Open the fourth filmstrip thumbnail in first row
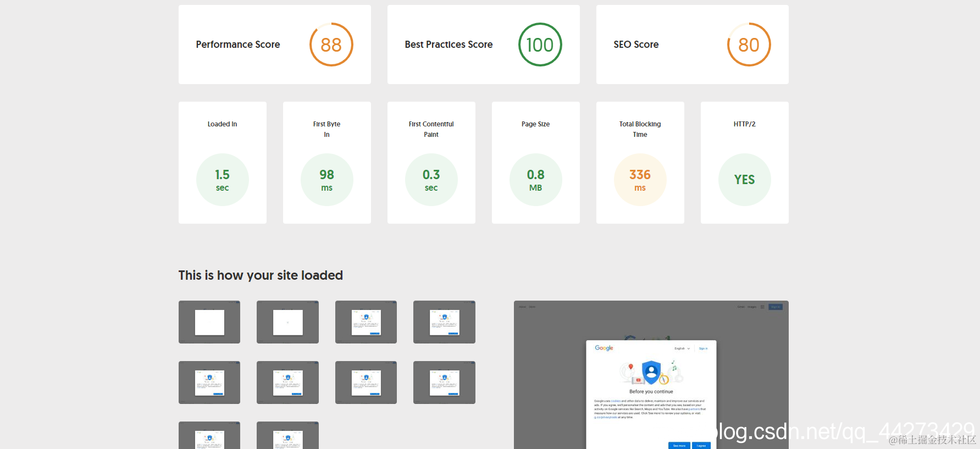 point(444,322)
